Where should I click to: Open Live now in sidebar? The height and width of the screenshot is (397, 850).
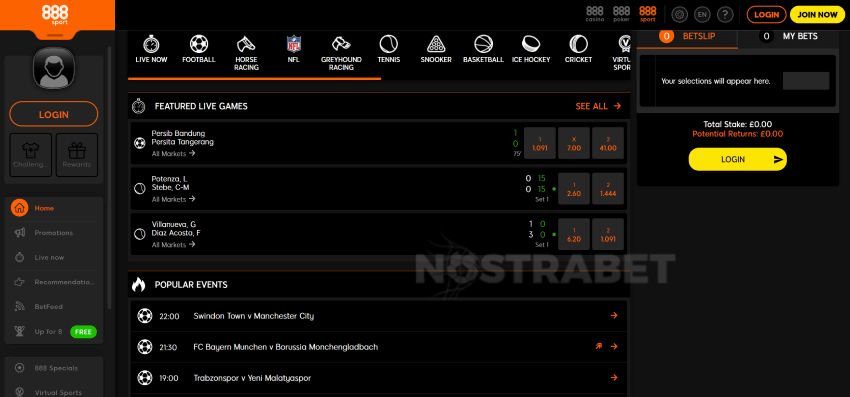point(53,258)
